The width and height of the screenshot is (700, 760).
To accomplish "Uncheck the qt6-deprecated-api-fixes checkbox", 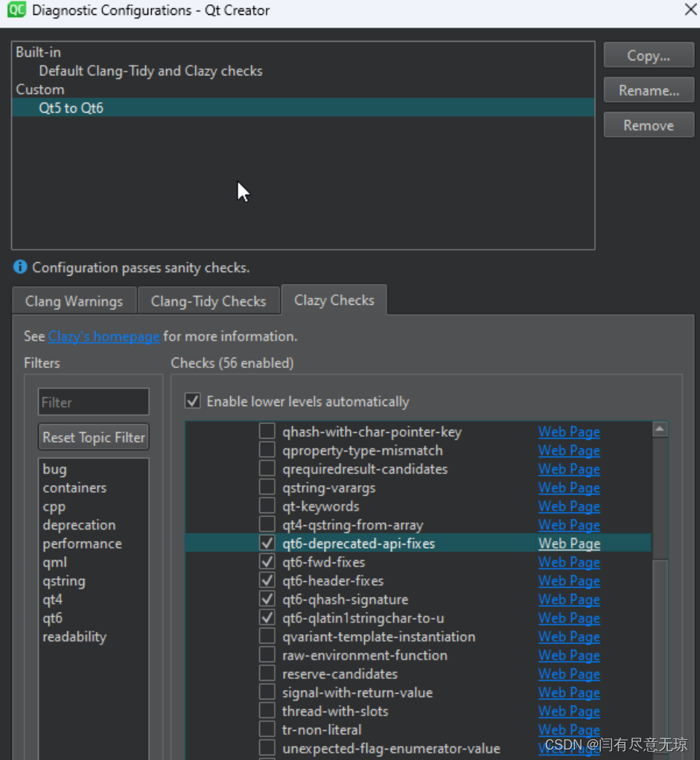I will [x=267, y=543].
